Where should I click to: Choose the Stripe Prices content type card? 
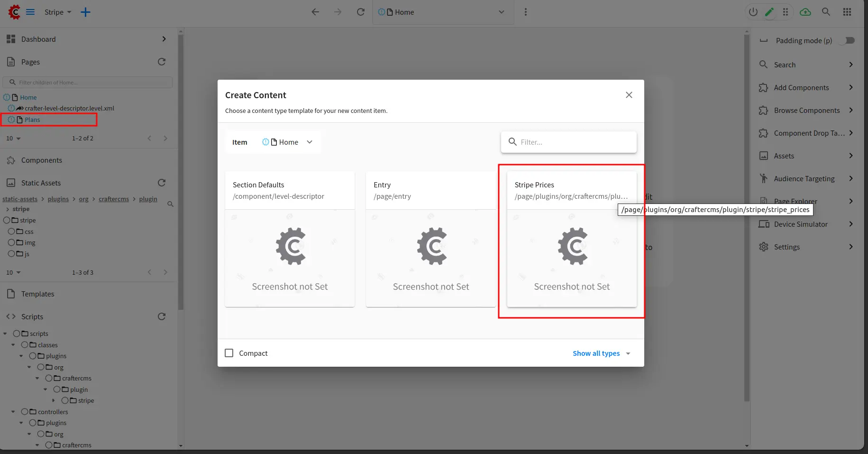[571, 240]
